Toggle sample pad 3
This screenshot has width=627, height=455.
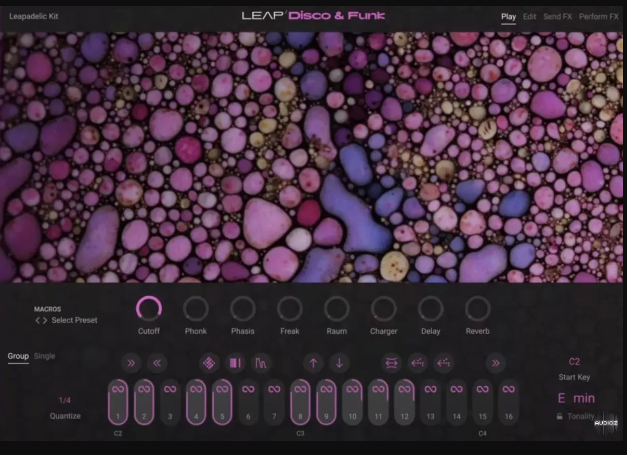[170, 402]
